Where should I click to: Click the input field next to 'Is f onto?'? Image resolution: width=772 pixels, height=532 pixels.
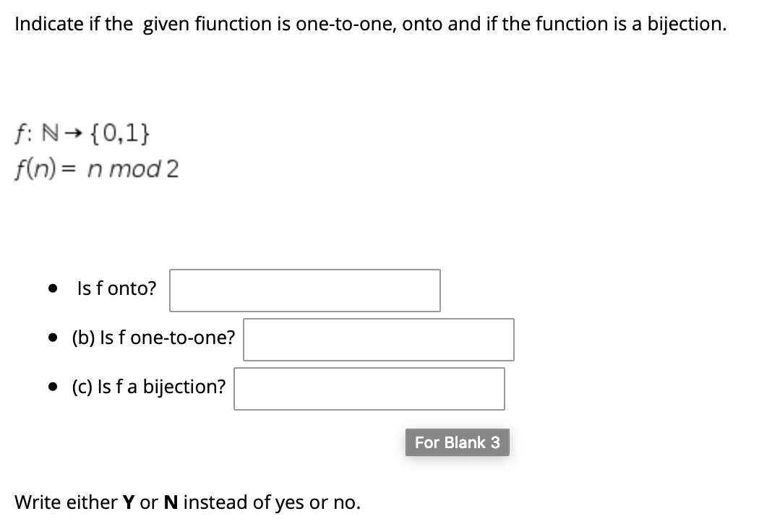coord(304,290)
